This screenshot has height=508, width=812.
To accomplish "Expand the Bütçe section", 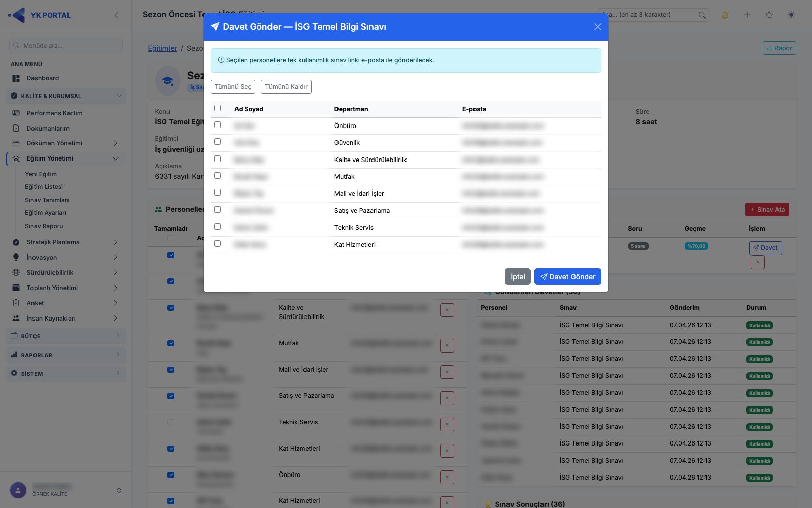I will tap(66, 336).
